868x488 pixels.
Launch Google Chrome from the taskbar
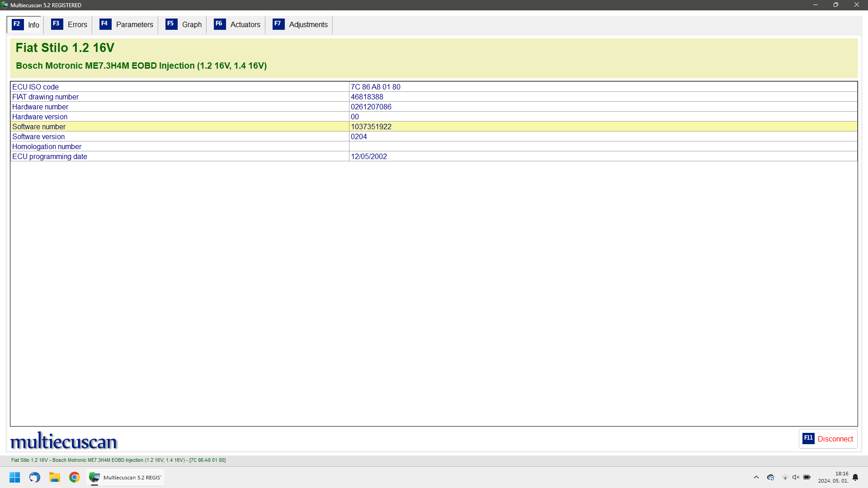[75, 477]
